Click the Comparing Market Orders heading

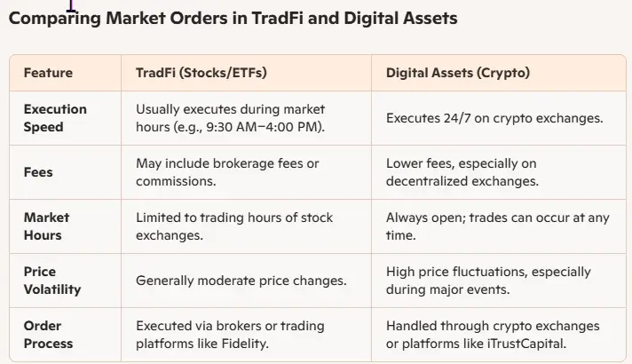[x=232, y=18]
